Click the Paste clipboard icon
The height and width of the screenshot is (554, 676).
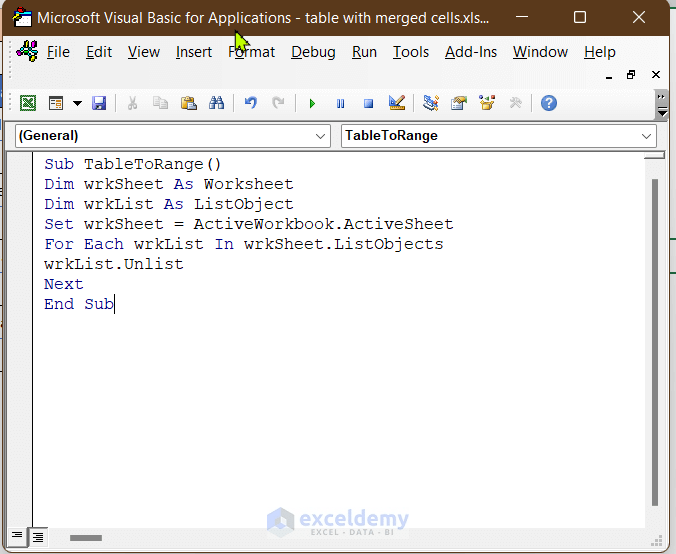[188, 103]
